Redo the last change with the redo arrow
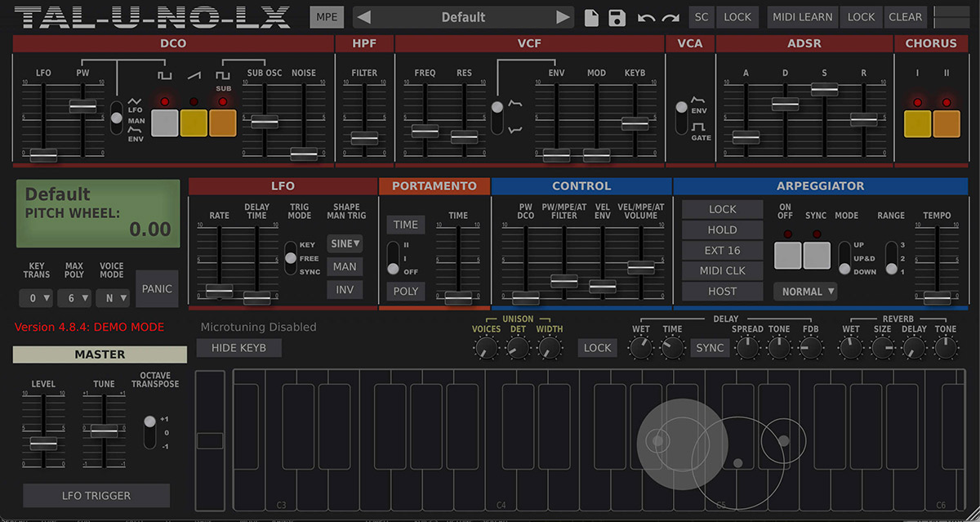Image resolution: width=980 pixels, height=522 pixels. [670, 18]
